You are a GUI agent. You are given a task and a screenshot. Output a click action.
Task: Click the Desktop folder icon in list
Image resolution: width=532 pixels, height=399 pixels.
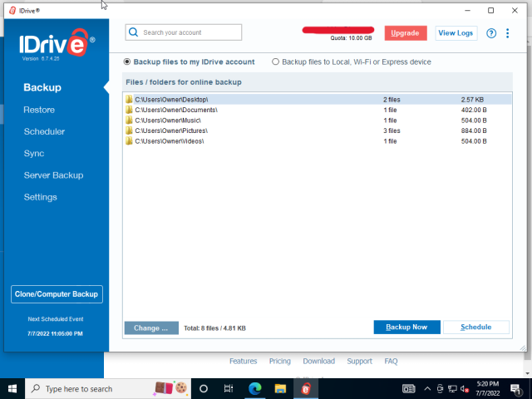(129, 100)
